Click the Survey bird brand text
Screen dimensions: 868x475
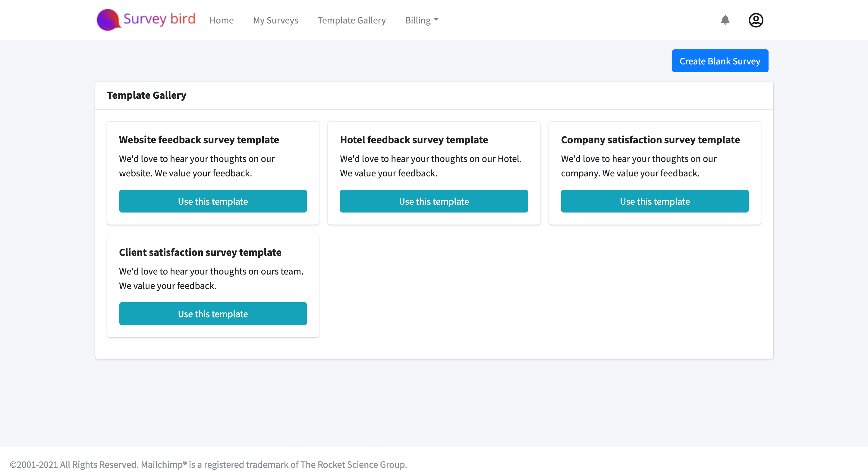tap(159, 19)
